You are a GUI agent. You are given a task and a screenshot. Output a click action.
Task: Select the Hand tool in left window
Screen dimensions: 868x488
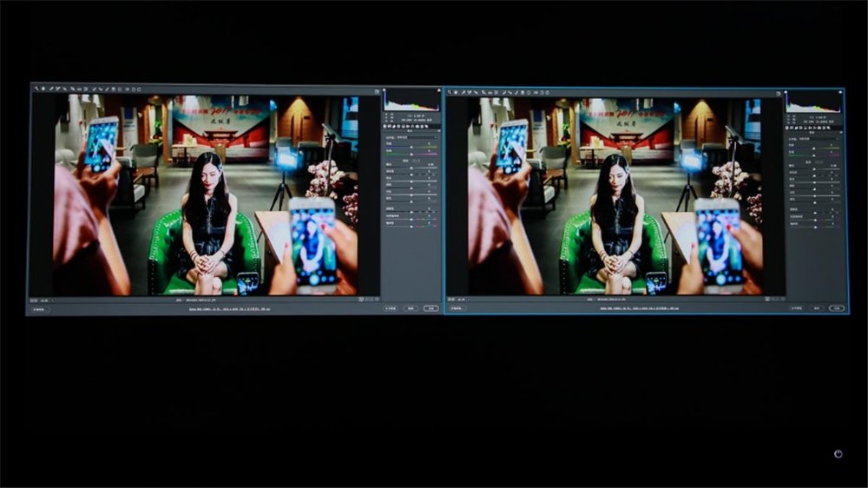[42, 89]
